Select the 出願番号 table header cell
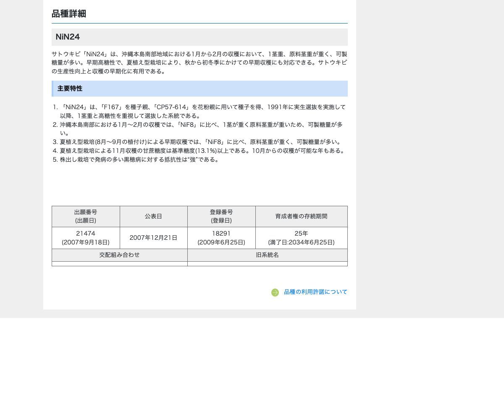The image size is (504, 420). [86, 216]
